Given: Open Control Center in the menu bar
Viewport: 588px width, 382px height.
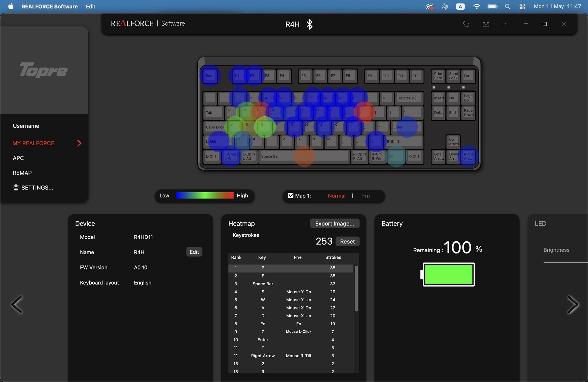Looking at the screenshot, I should point(522,6).
